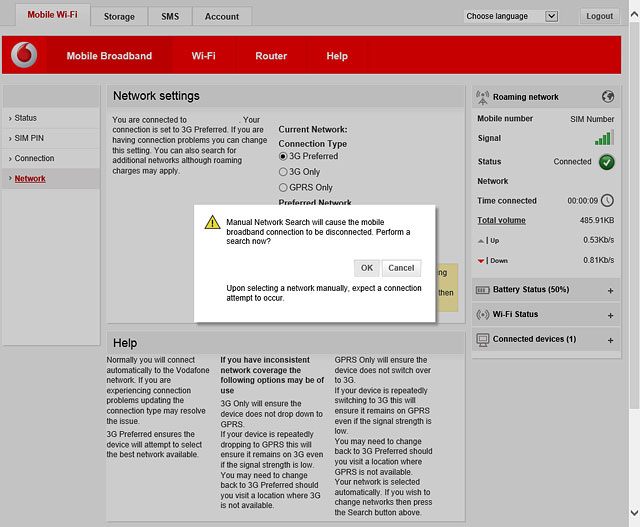Screen dimensions: 640x527
Task: Click the Logout button
Action: (x=599, y=16)
